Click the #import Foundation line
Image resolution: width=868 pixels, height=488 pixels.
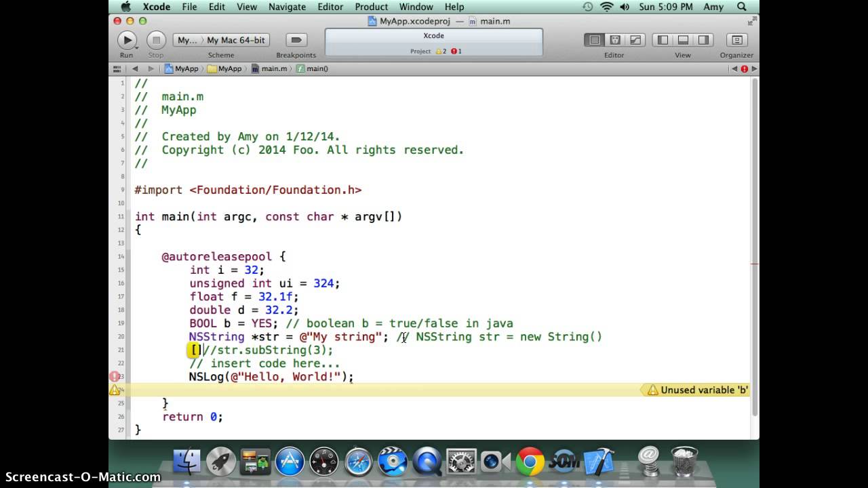tap(248, 190)
